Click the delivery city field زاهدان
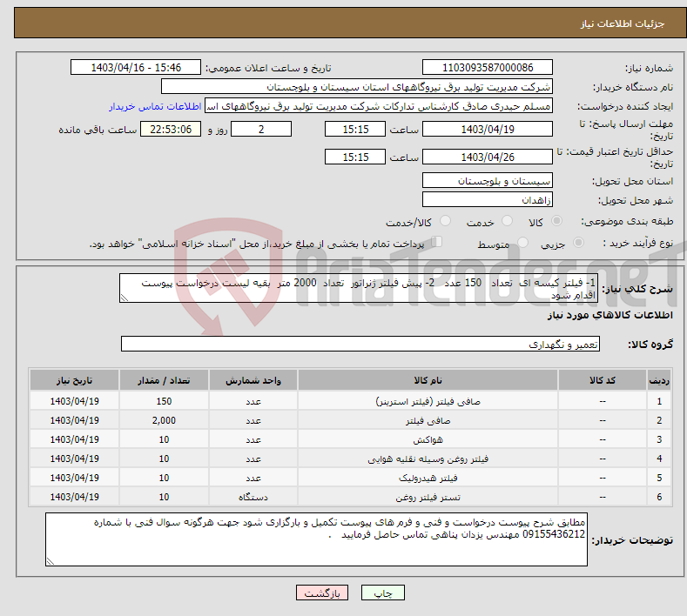This screenshot has width=687, height=616. [488, 199]
